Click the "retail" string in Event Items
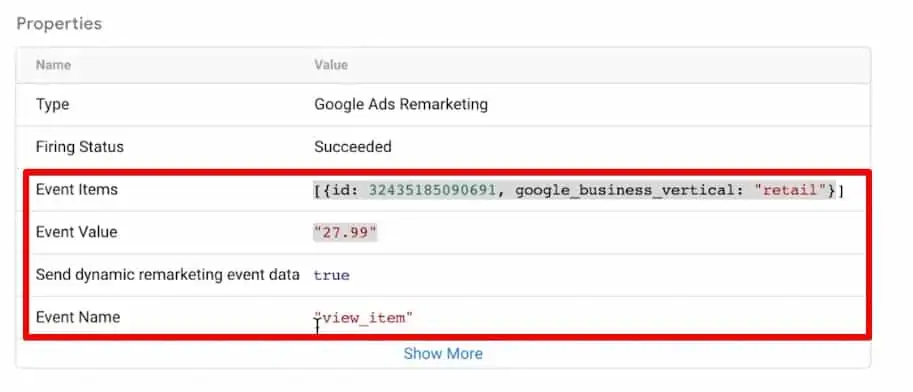Screen dimensions: 913x392 click(795, 190)
